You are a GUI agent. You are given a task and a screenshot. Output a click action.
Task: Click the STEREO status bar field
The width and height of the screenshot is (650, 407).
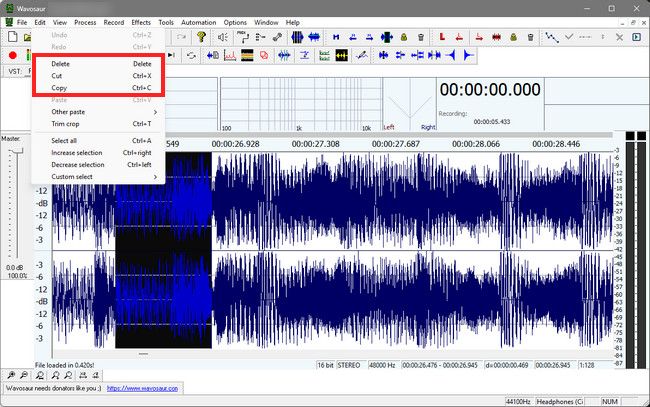[x=349, y=365]
